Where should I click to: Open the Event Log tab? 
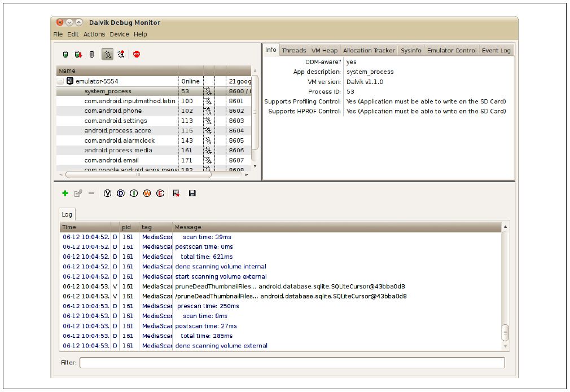tap(496, 51)
